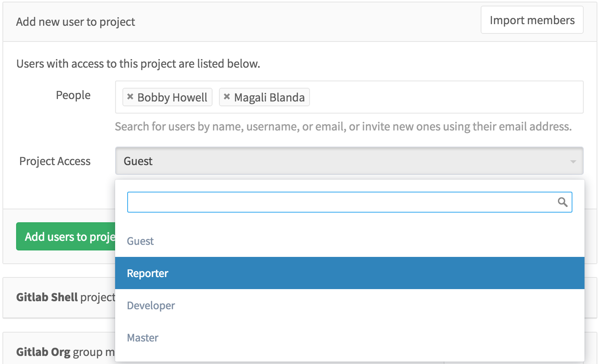Image resolution: width=599 pixels, height=364 pixels.
Task: Choose Reporter from the access list
Action: pyautogui.click(x=148, y=273)
